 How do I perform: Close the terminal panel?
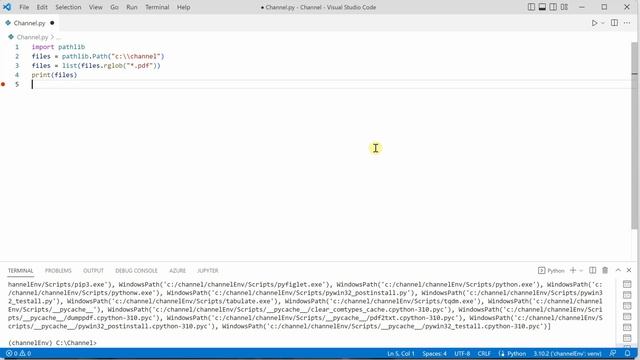coord(629,270)
